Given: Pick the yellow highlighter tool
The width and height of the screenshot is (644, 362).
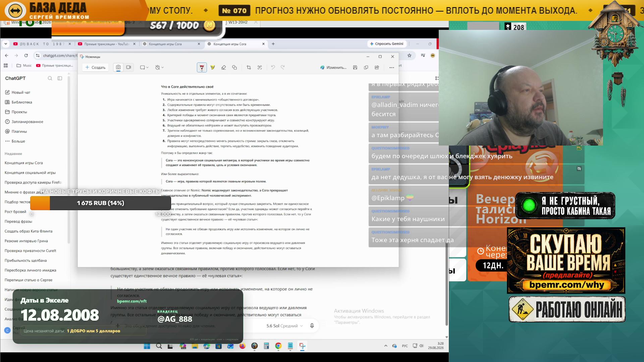Looking at the screenshot, I should click(x=213, y=67).
